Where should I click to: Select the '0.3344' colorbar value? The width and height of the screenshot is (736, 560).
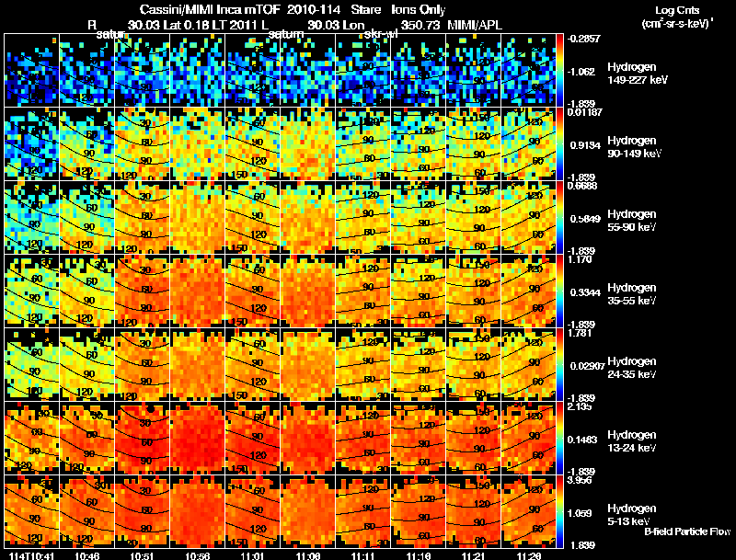click(585, 292)
